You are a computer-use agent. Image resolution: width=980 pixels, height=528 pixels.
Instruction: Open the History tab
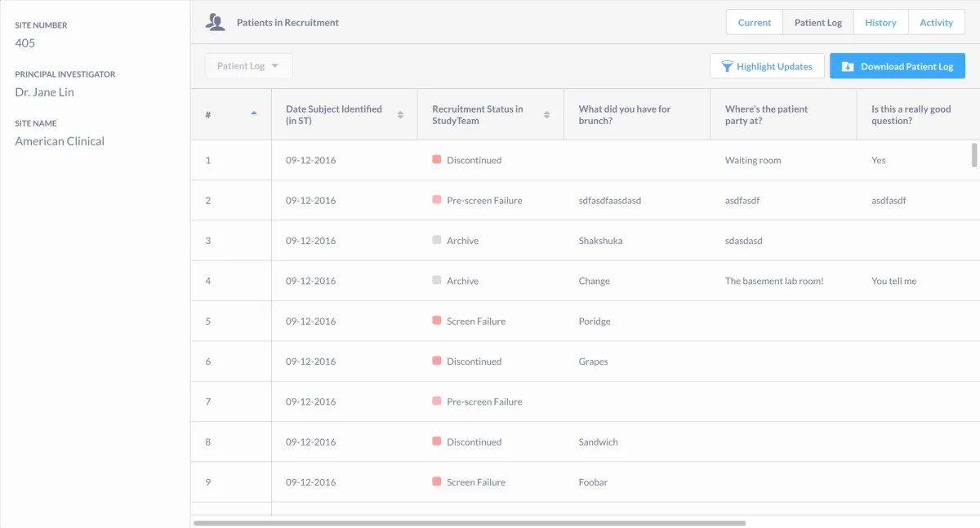(x=880, y=22)
